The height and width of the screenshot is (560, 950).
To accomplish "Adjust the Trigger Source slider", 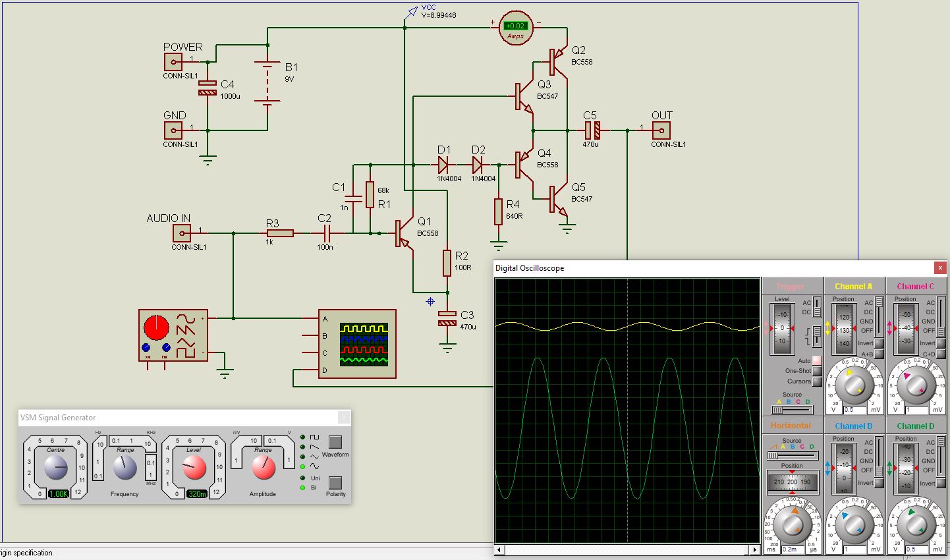I will pos(792,410).
